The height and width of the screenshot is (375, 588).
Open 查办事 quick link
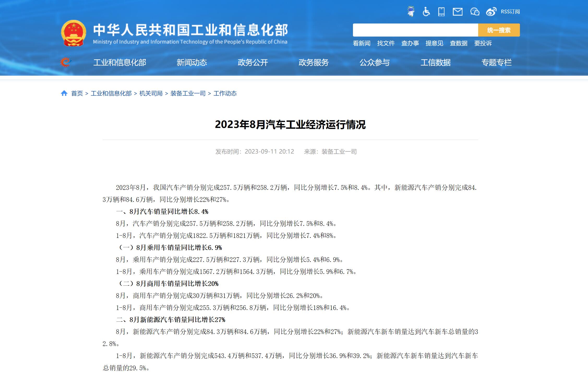coord(410,43)
